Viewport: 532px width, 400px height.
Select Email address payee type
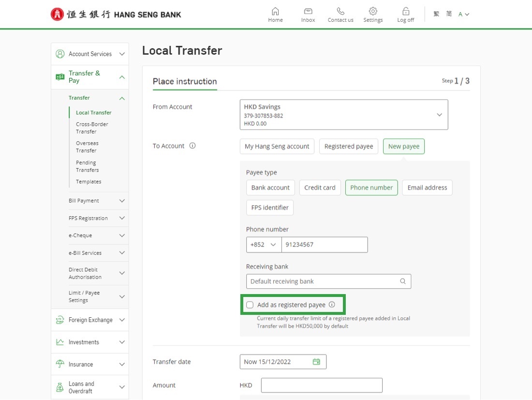(x=427, y=188)
